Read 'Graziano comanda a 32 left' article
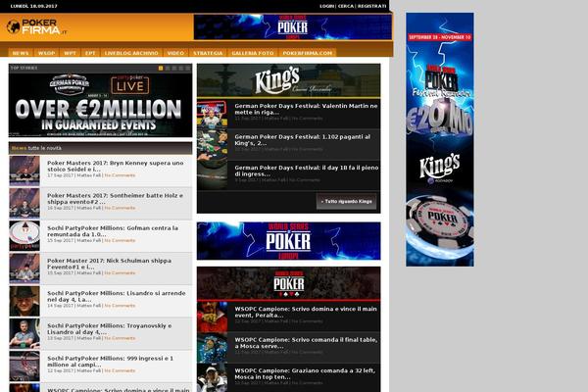Image resolution: width=588 pixels, height=392 pixels. coord(305,373)
